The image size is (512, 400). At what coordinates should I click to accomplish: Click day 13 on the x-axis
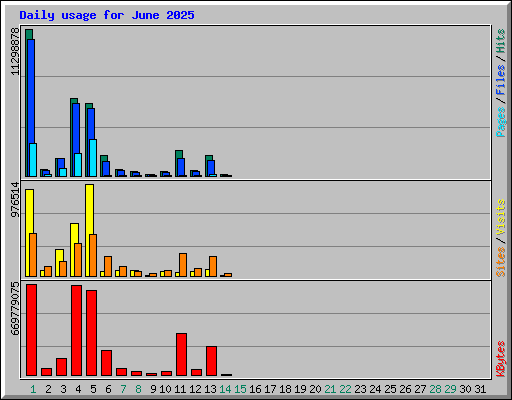click(210, 389)
